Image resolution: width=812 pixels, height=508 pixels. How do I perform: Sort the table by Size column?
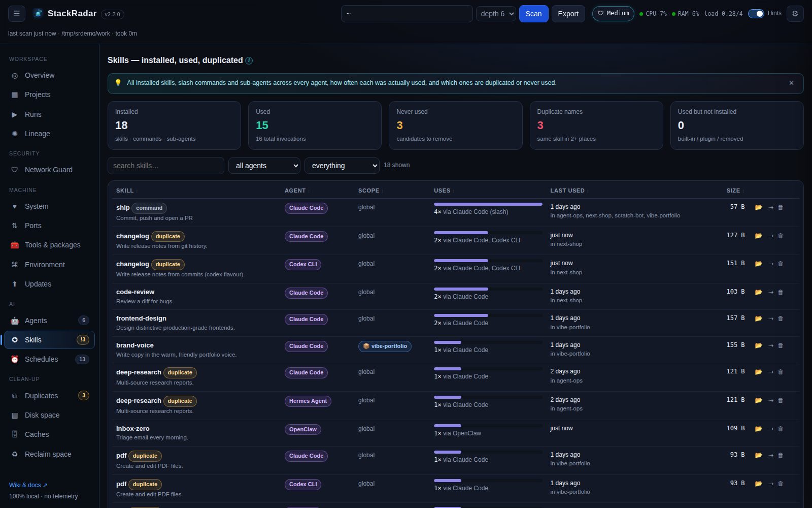735,190
